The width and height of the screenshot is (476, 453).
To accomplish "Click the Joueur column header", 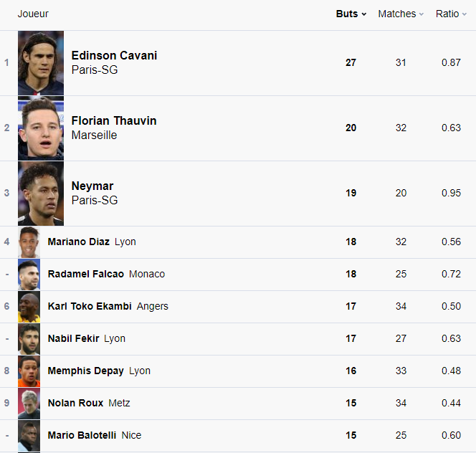I will point(33,14).
